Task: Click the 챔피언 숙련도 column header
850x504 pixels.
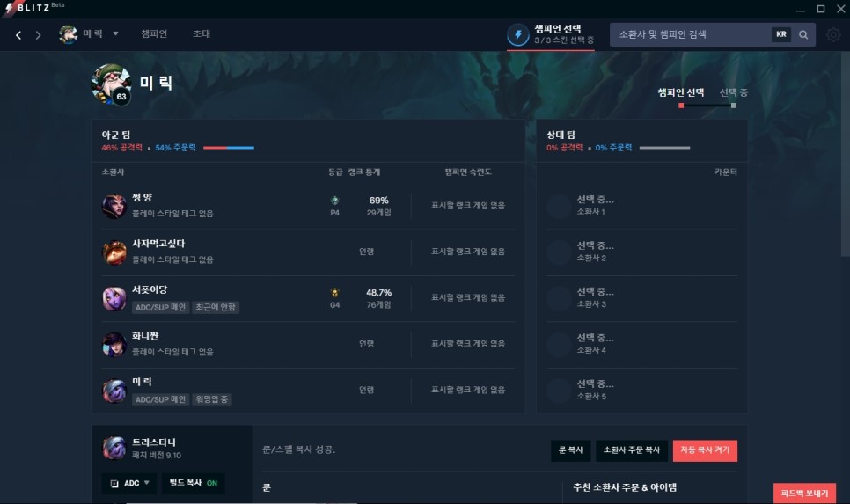Action: (468, 172)
